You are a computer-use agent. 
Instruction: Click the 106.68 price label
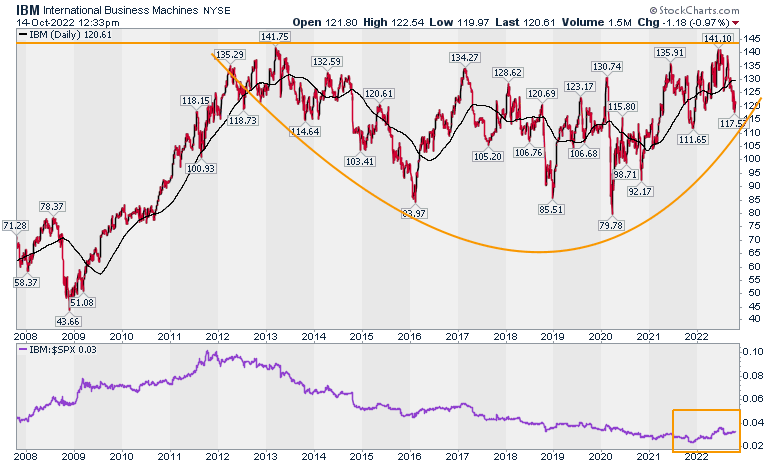pyautogui.click(x=584, y=153)
